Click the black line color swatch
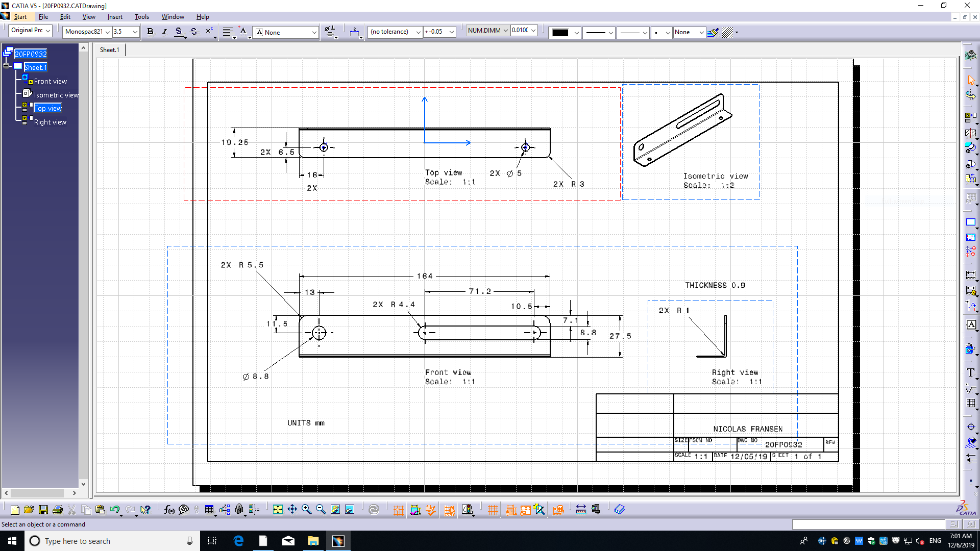The width and height of the screenshot is (980, 551). coord(560,32)
